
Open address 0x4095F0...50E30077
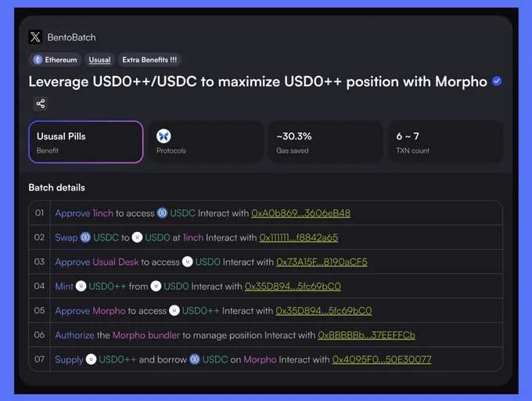click(x=382, y=359)
